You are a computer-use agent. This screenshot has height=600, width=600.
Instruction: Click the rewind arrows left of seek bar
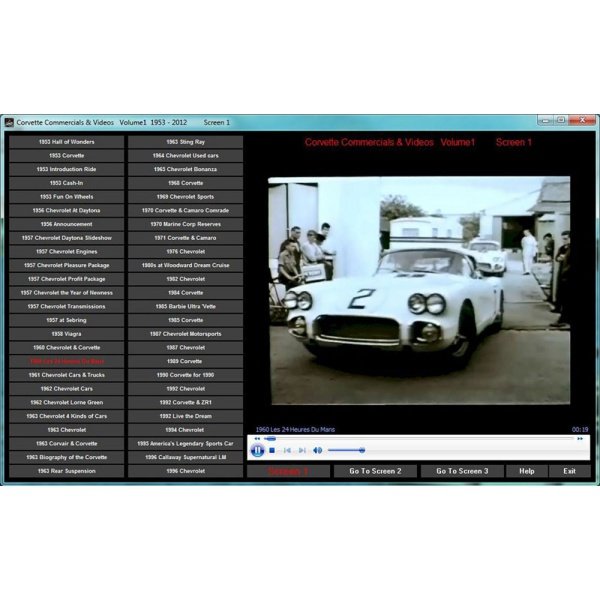257,438
